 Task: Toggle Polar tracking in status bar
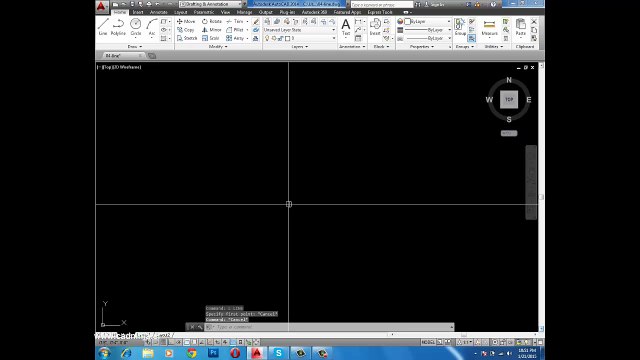tap(178, 342)
